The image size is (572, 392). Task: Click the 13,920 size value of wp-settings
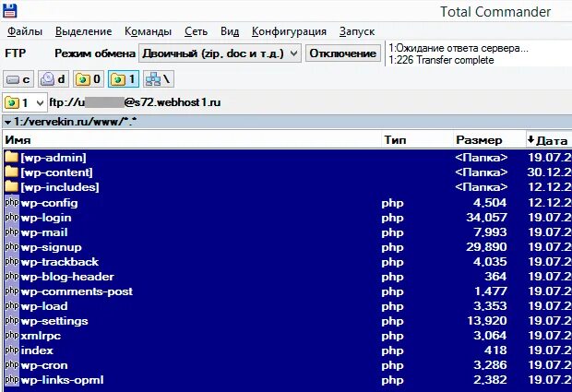[487, 321]
